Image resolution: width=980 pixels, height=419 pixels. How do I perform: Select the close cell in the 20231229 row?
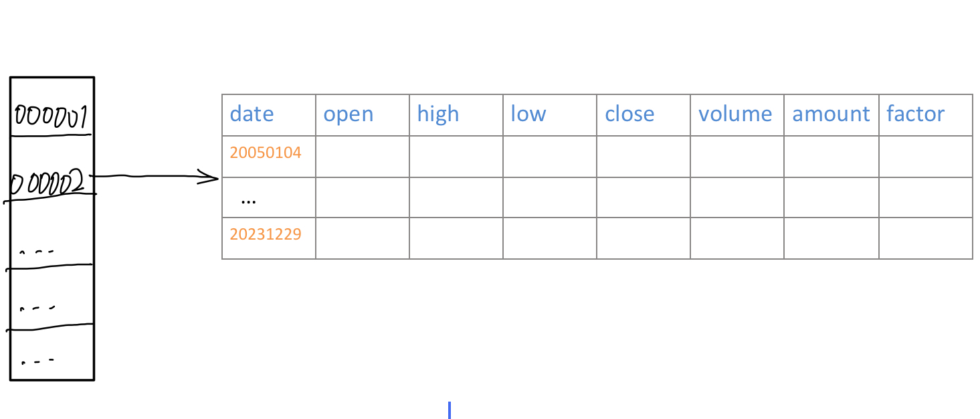(x=643, y=238)
